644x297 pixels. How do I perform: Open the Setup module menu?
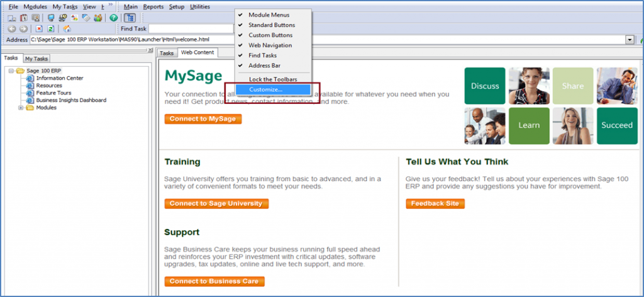pyautogui.click(x=177, y=6)
